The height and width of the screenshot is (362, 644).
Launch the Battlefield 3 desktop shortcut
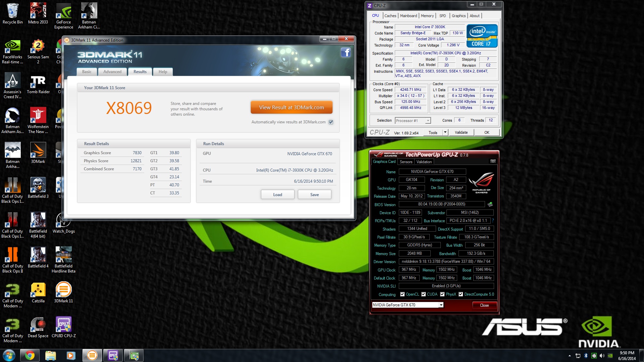point(38,188)
